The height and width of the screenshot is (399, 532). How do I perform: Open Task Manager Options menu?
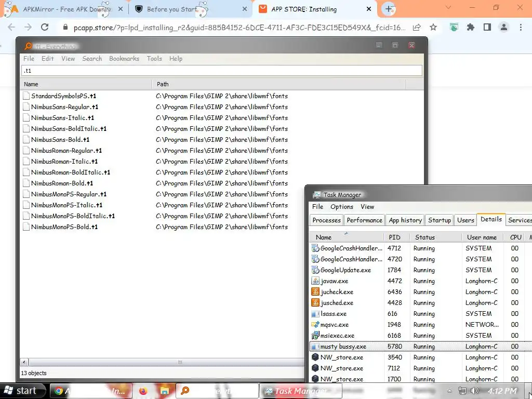coord(342,207)
